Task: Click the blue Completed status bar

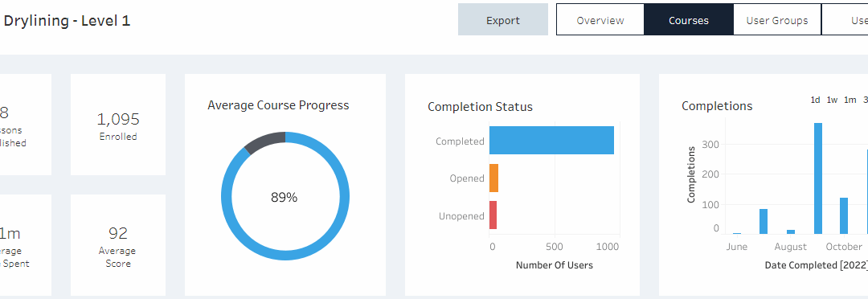Action: click(x=551, y=141)
